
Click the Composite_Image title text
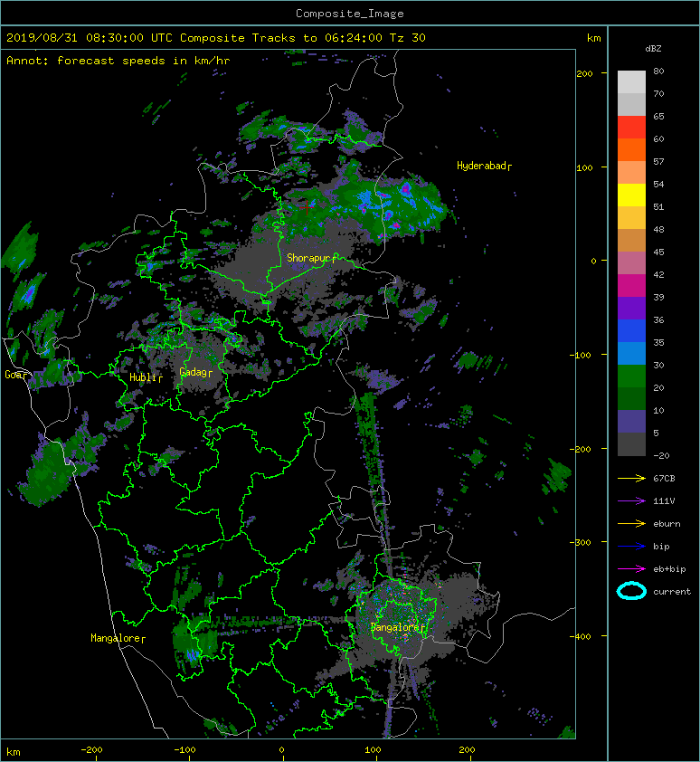350,14
